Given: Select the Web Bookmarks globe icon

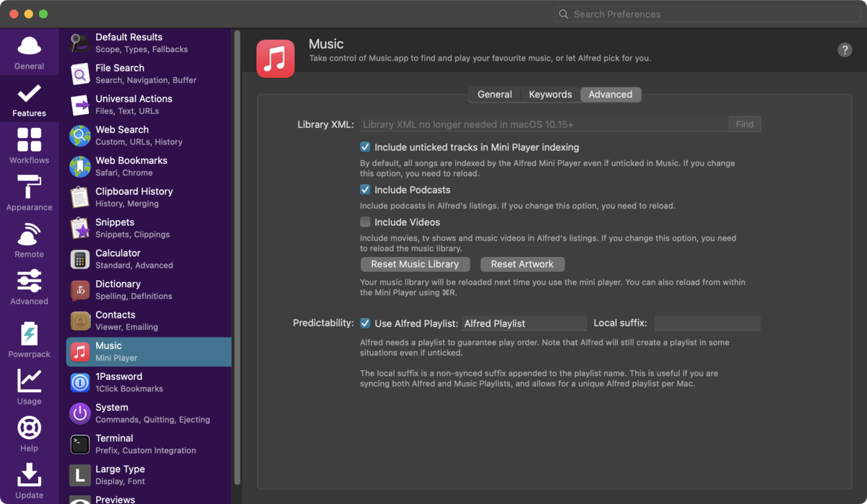Looking at the screenshot, I should point(80,167).
